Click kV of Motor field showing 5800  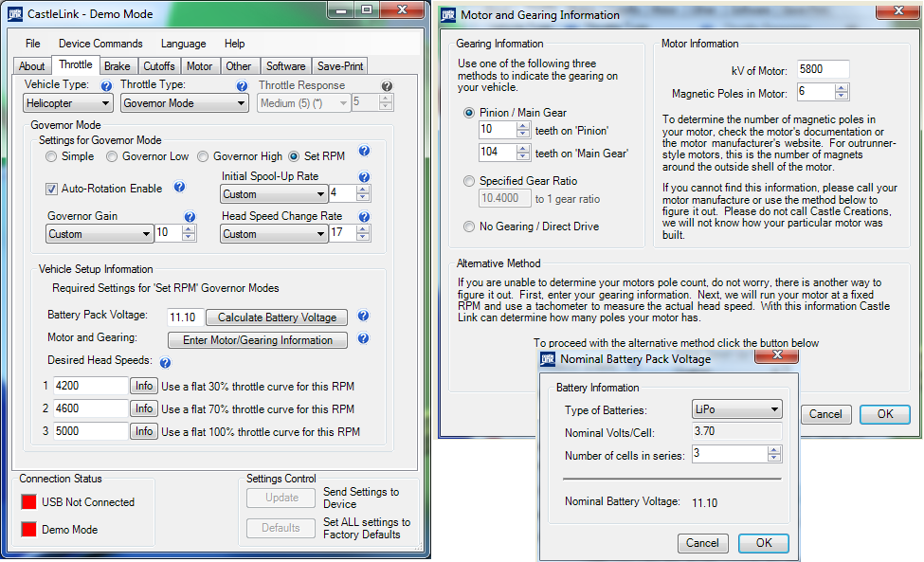click(824, 69)
